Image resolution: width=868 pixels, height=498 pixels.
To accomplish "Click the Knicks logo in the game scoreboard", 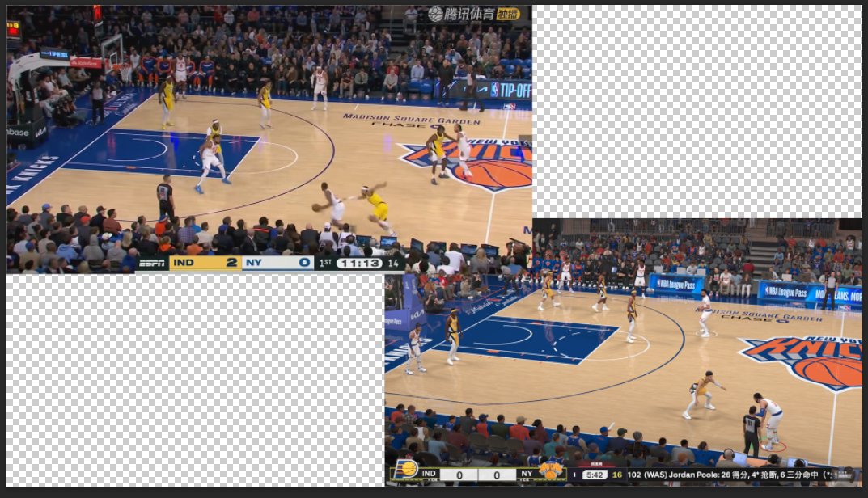I will tap(550, 471).
